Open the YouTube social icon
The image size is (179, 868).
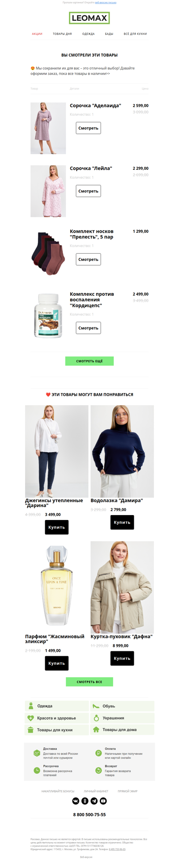103,801
